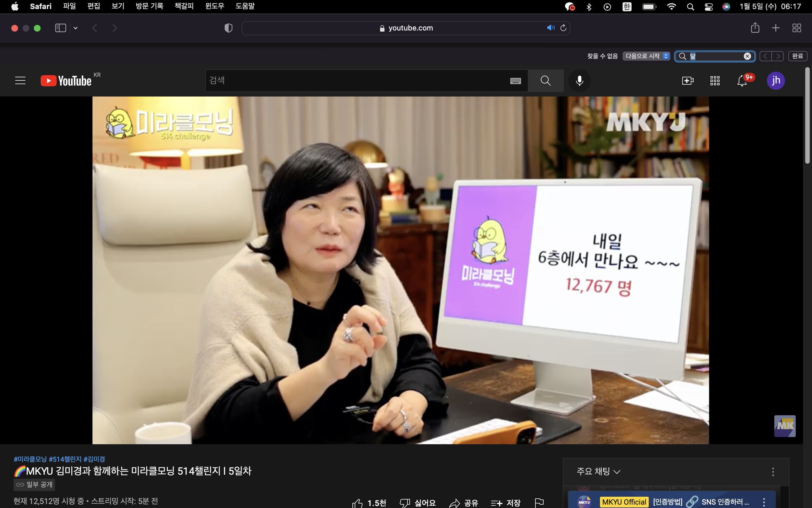The height and width of the screenshot is (508, 812).
Task: Reload the page in Safari
Action: (563, 28)
